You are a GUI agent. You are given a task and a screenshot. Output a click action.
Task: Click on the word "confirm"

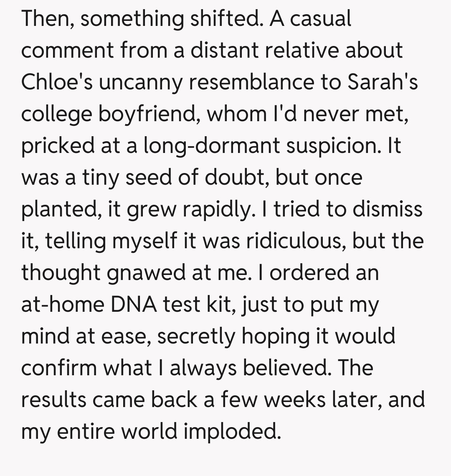coord(59,368)
